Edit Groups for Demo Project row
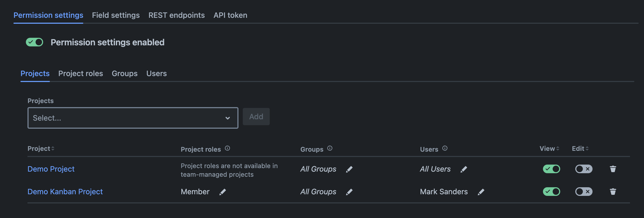The image size is (644, 218). 349,169
